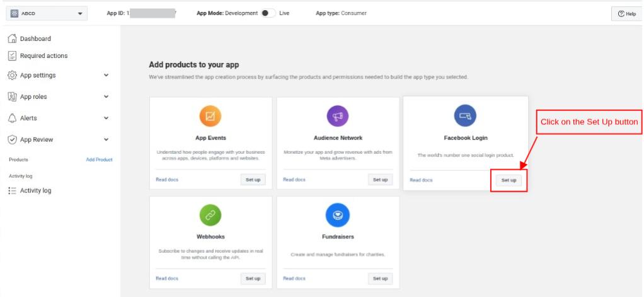Select App settings menu item
The height and width of the screenshot is (297, 644).
[x=38, y=76]
